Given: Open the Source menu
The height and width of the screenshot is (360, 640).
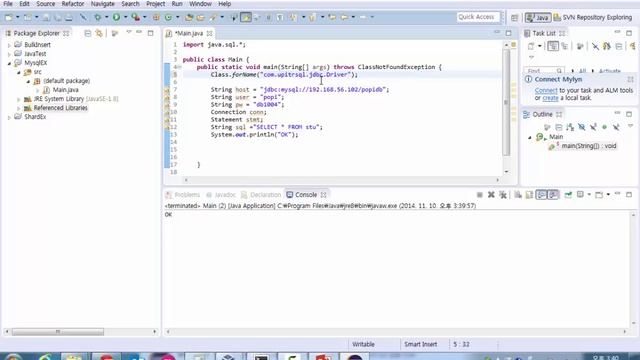Looking at the screenshot, I should click(46, 4).
